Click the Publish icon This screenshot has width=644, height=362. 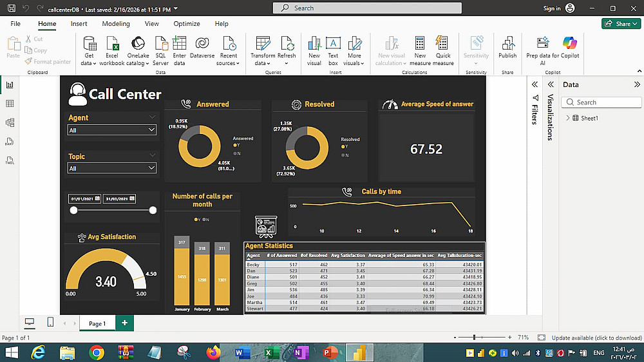pos(507,47)
